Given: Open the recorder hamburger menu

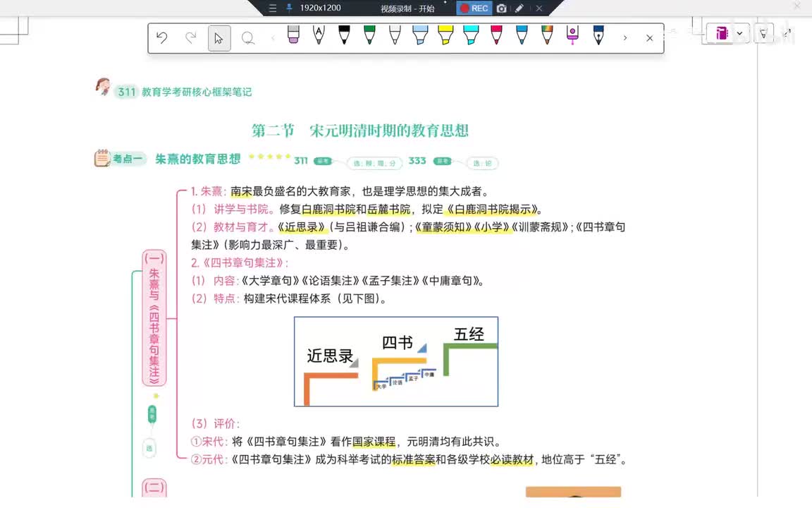Looking at the screenshot, I should [272, 8].
